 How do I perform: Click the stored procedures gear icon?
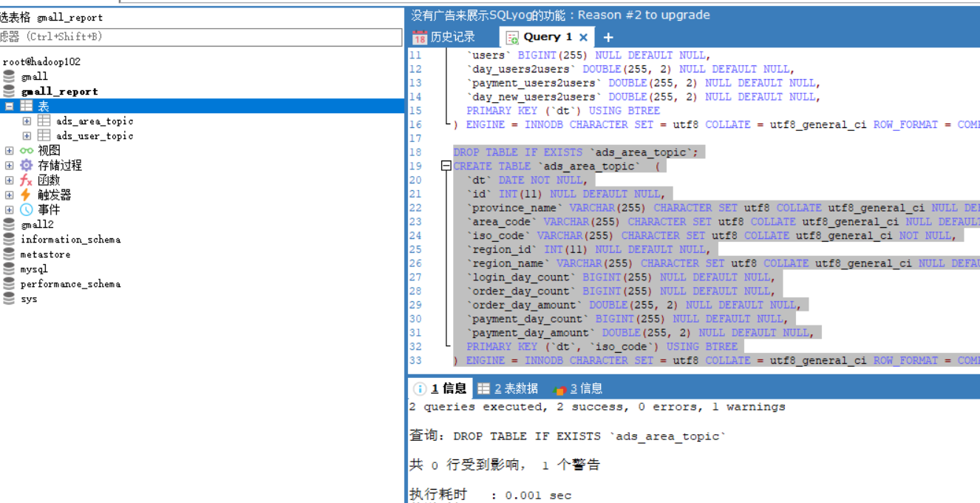27,165
